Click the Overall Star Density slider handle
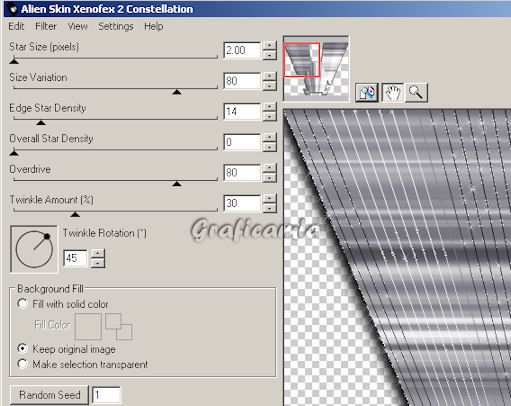The height and width of the screenshot is (406, 511). tap(14, 153)
